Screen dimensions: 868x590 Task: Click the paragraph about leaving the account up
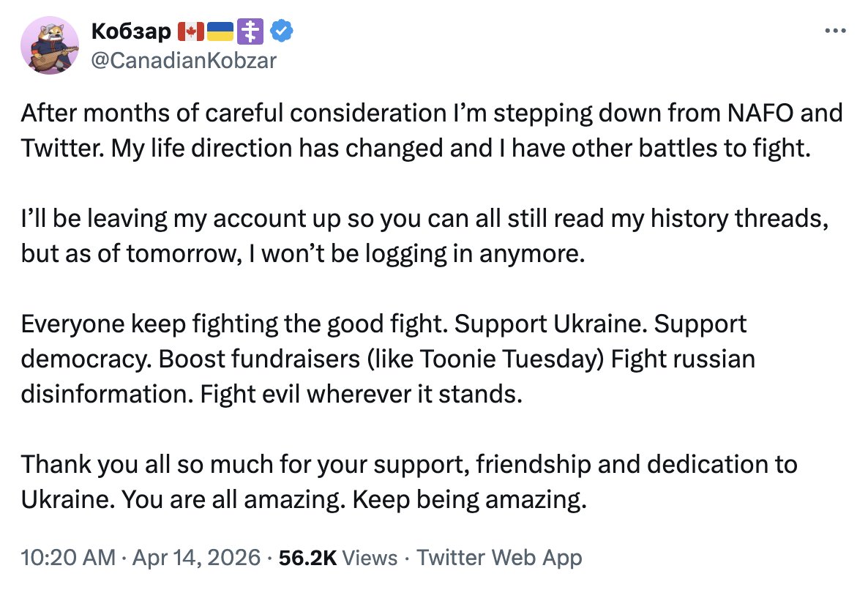tap(424, 236)
